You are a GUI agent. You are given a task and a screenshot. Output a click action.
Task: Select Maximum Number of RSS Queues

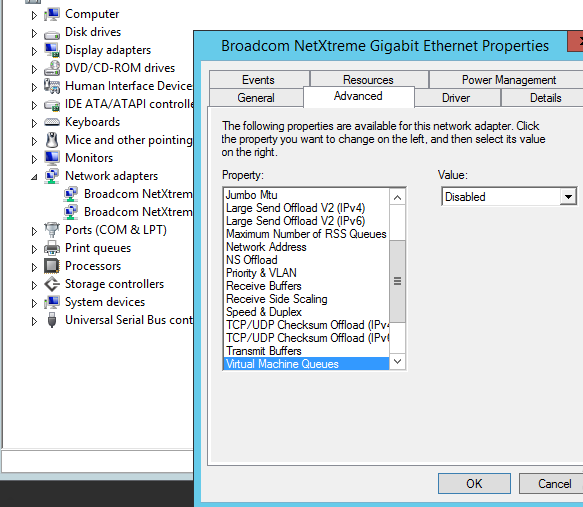[306, 234]
